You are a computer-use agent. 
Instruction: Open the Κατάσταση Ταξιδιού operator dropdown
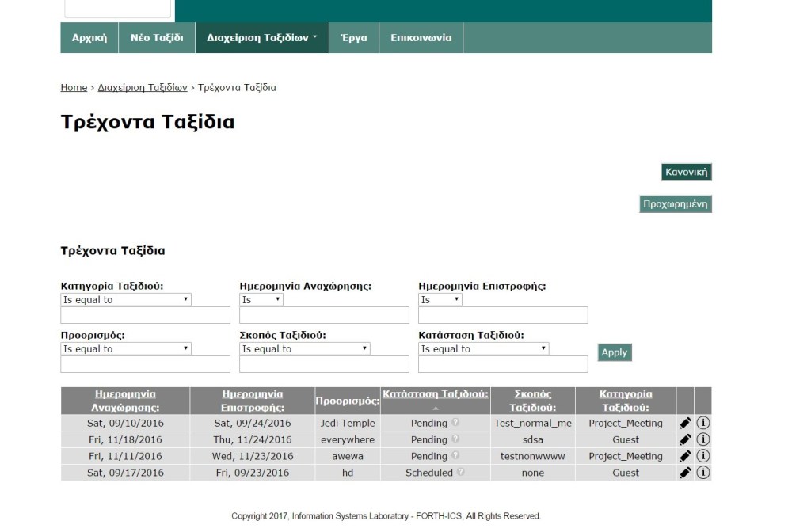[483, 349]
